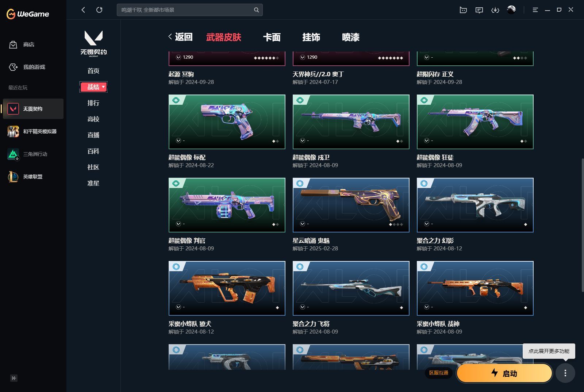Click the 启动 launch button

point(505,373)
